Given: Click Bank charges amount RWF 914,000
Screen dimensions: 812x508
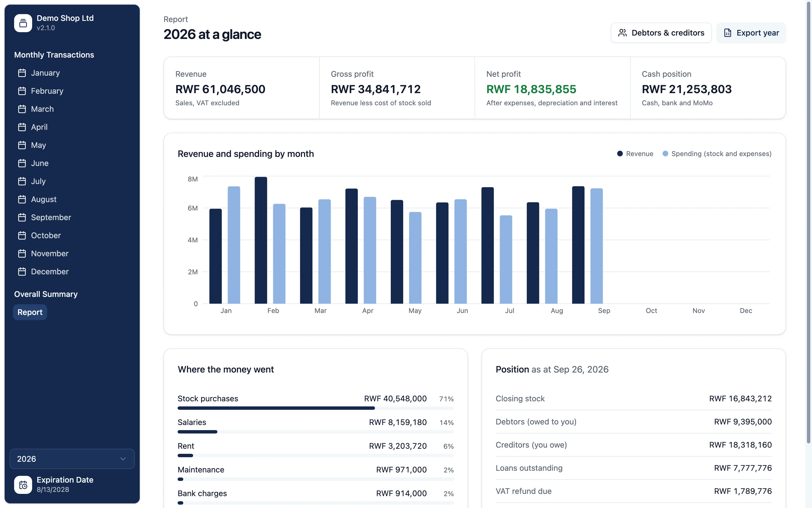Looking at the screenshot, I should (401, 493).
